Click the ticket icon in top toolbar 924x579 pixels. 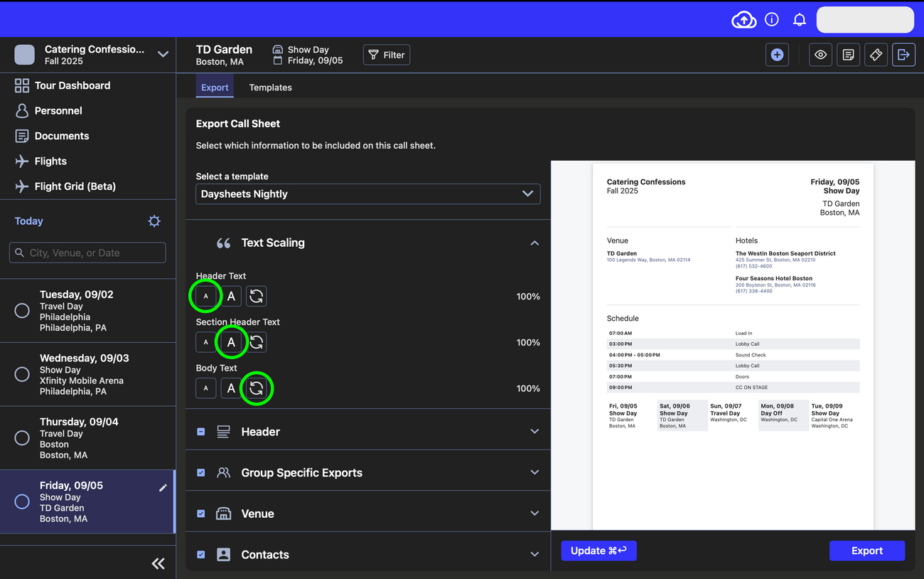[876, 55]
